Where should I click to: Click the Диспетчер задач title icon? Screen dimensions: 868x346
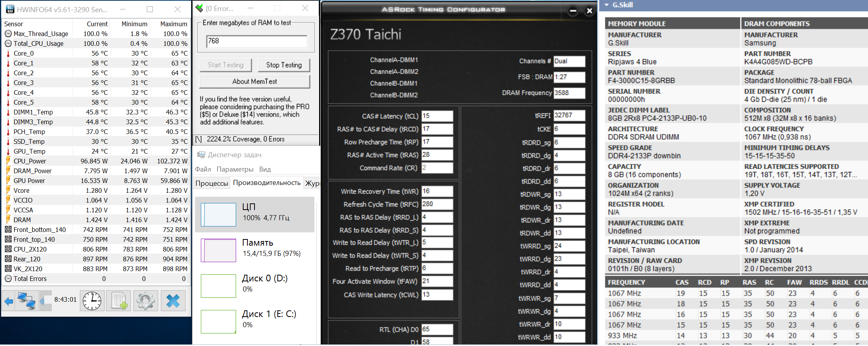point(201,155)
